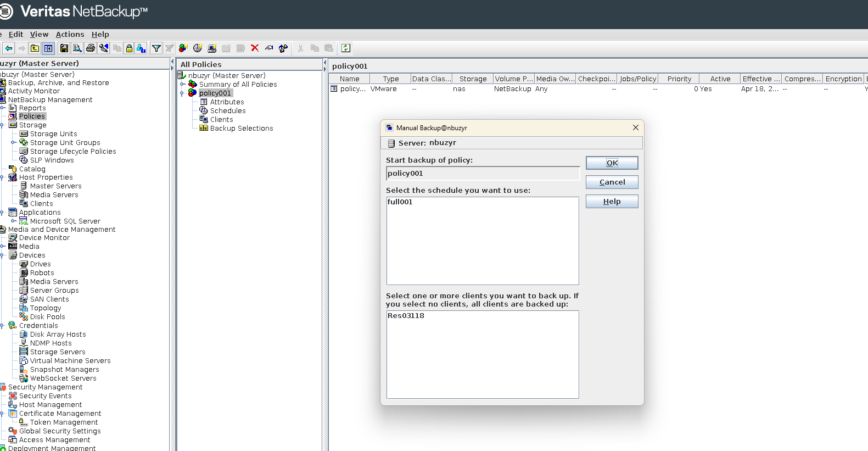Viewport: 868px width, 451px height.
Task: Click the printer toolbar icon
Action: coord(91,48)
